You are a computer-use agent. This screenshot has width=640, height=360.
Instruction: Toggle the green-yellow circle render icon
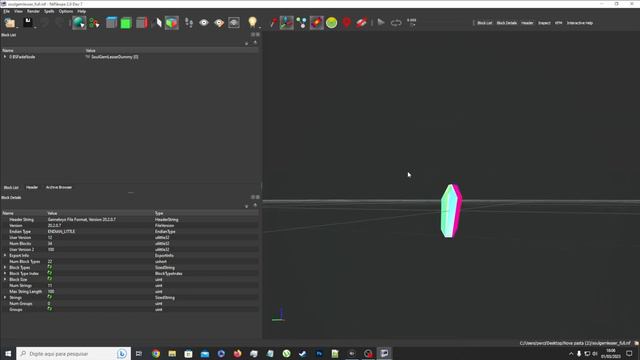tap(331, 22)
